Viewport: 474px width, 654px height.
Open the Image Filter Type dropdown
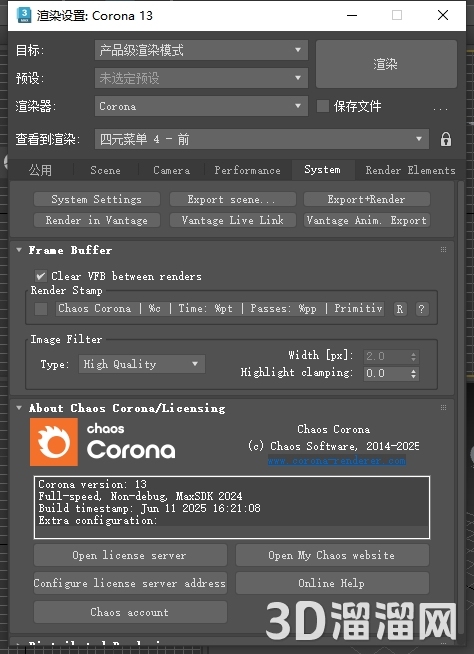click(x=142, y=364)
